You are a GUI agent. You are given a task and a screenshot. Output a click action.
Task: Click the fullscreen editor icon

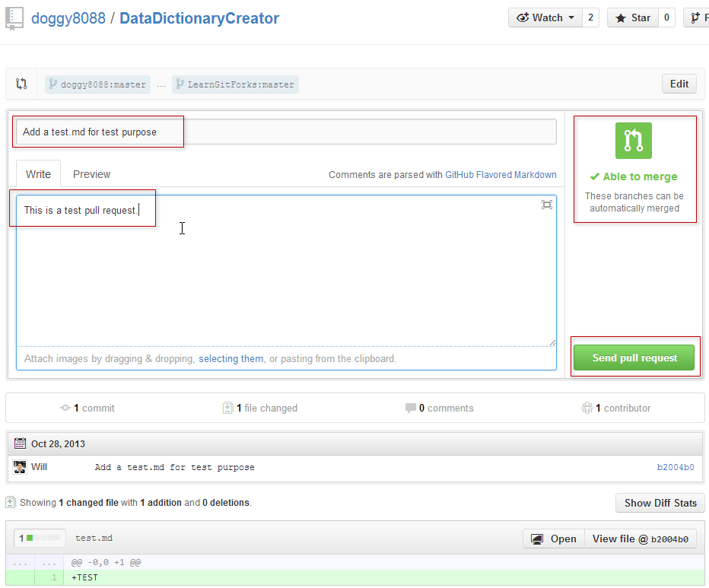tap(546, 205)
